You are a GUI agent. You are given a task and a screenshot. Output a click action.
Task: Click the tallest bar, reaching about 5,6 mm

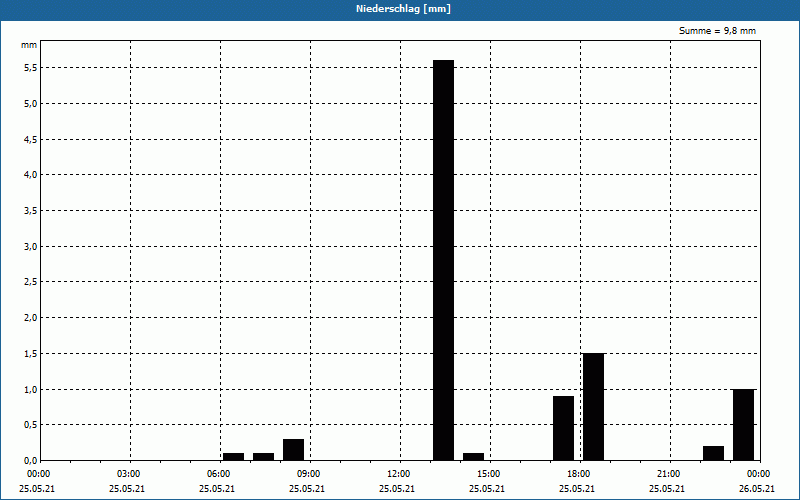point(443,260)
